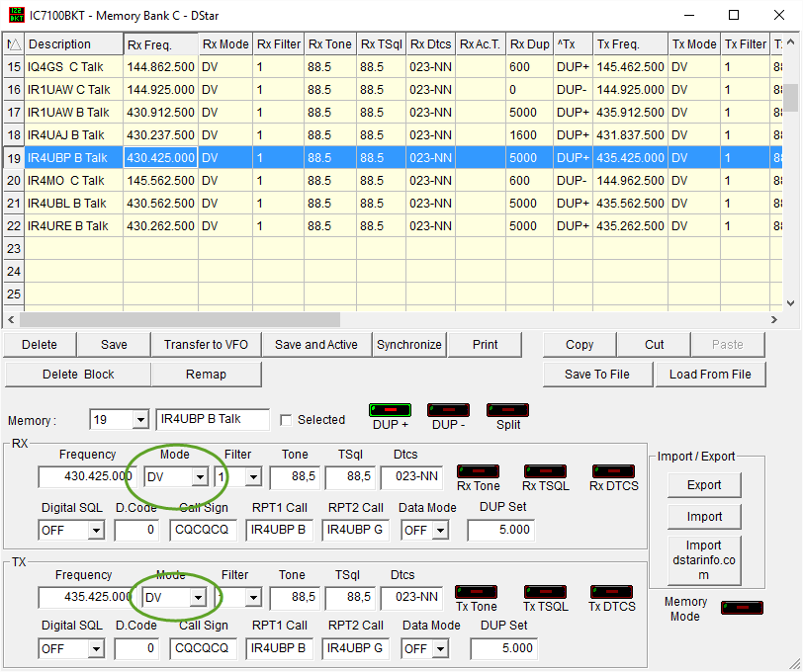Select row 22 IR4URE B Talk
Image resolution: width=803 pixels, height=672 pixels.
click(x=393, y=225)
